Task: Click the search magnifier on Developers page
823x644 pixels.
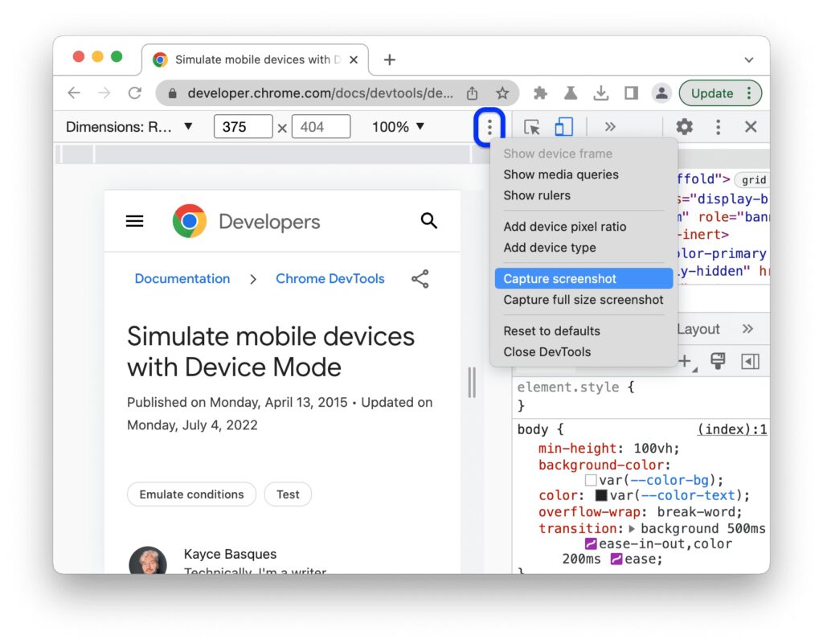Action: point(429,221)
